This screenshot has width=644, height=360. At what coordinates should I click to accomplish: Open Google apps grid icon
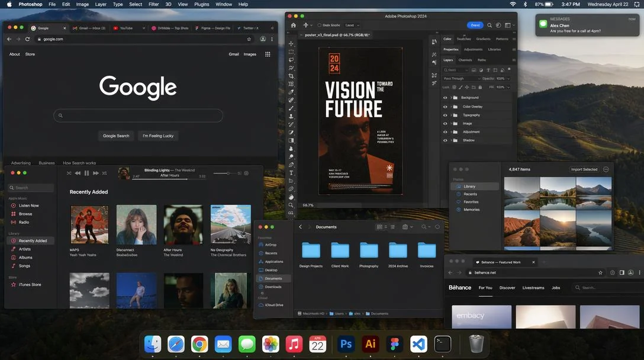point(268,54)
